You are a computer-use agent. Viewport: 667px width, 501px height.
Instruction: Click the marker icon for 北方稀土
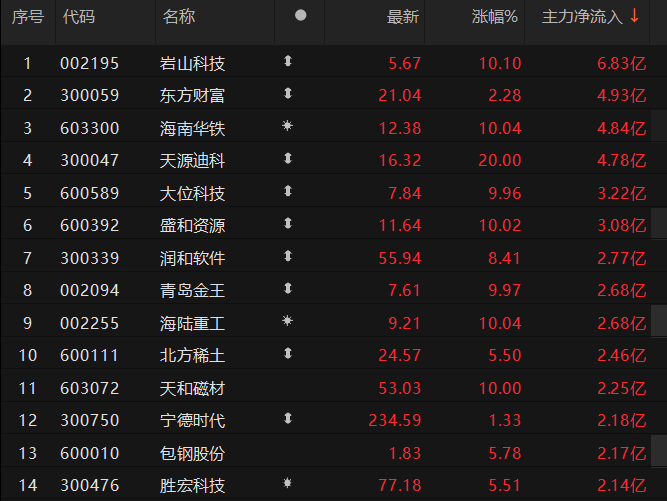(x=288, y=353)
